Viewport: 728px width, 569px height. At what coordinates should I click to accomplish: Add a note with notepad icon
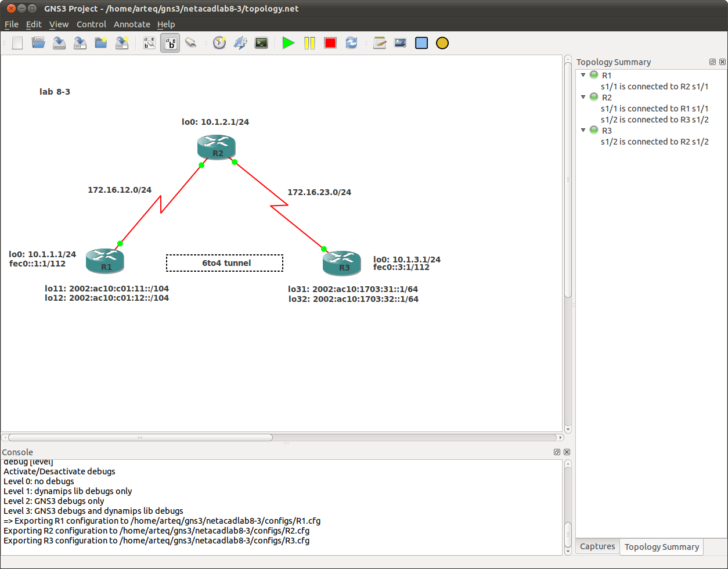pos(380,43)
